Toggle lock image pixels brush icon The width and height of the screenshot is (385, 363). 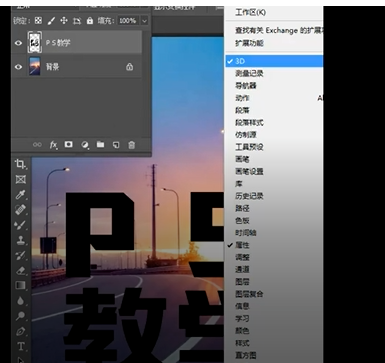(51, 21)
